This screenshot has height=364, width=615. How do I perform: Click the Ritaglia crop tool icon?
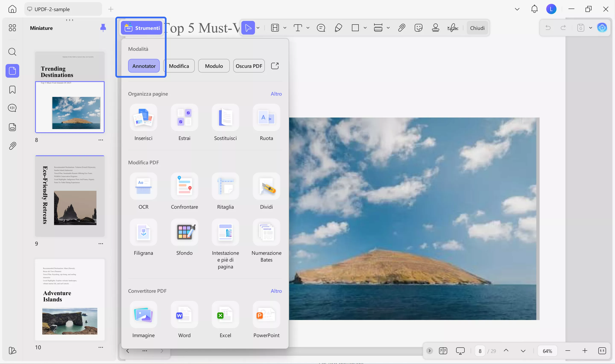point(225,186)
